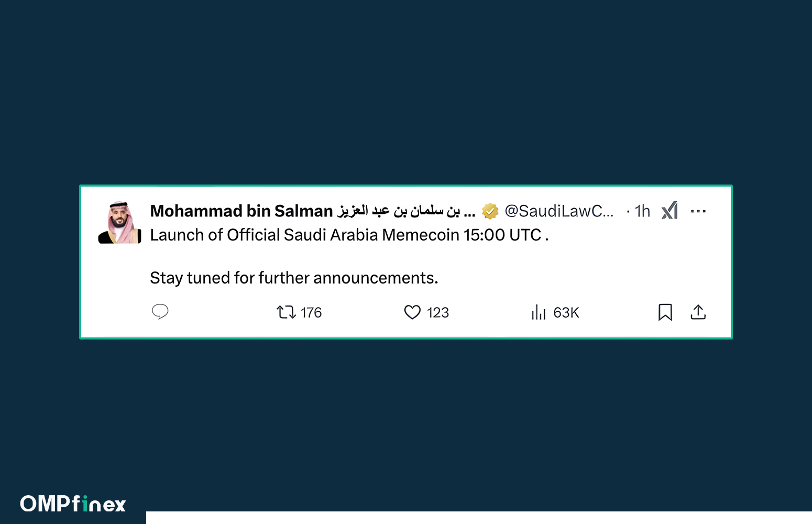This screenshot has height=524, width=812.
Task: Click the "Stay tuned for further announcements" line
Action: point(294,278)
